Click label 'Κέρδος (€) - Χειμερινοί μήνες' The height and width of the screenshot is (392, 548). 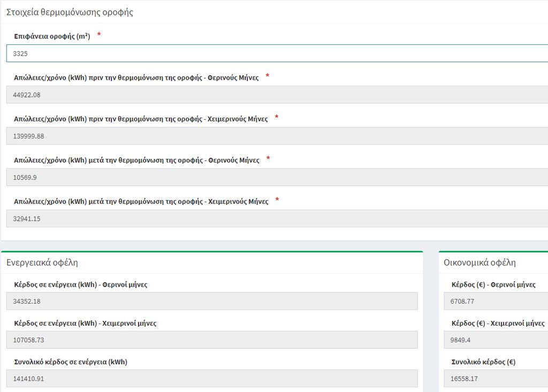[498, 324]
